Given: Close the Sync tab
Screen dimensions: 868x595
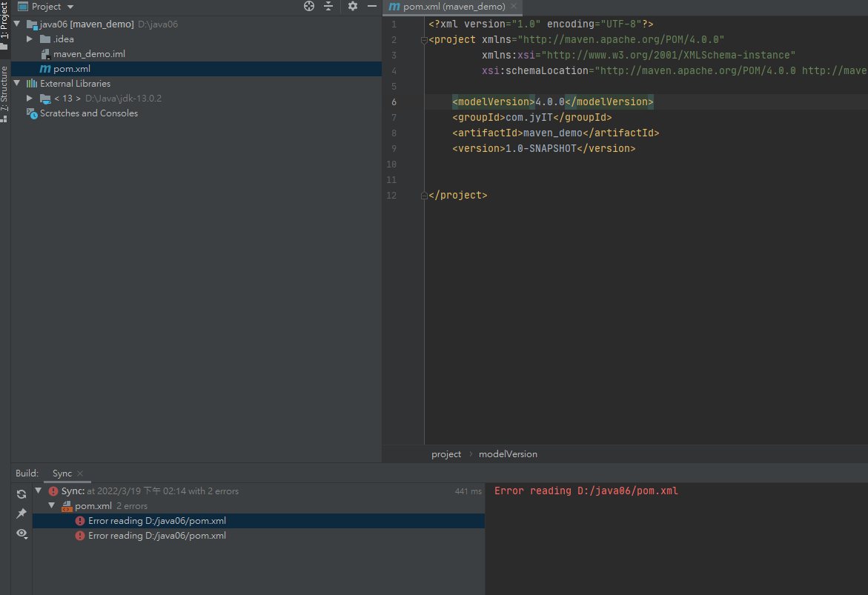Looking at the screenshot, I should coord(80,473).
